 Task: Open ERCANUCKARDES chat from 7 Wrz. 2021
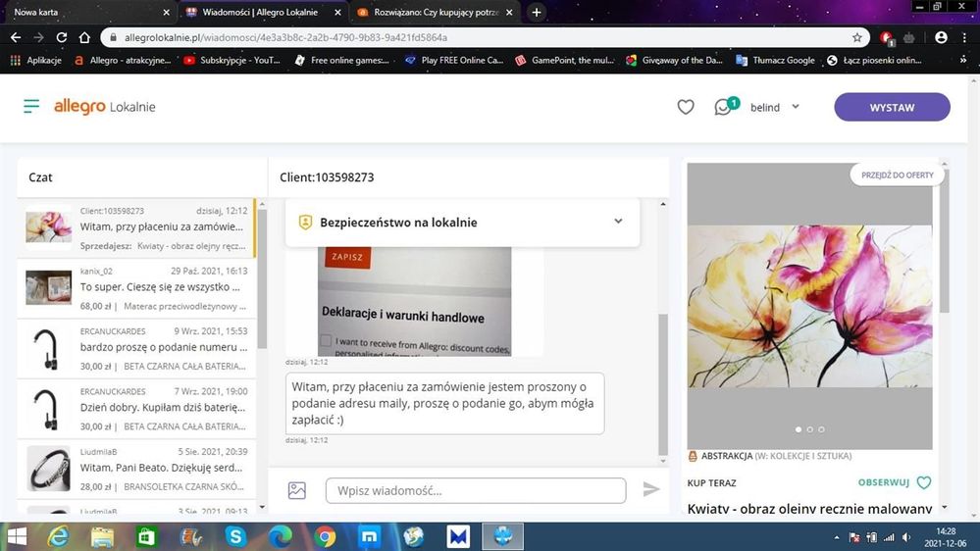[x=136, y=409]
